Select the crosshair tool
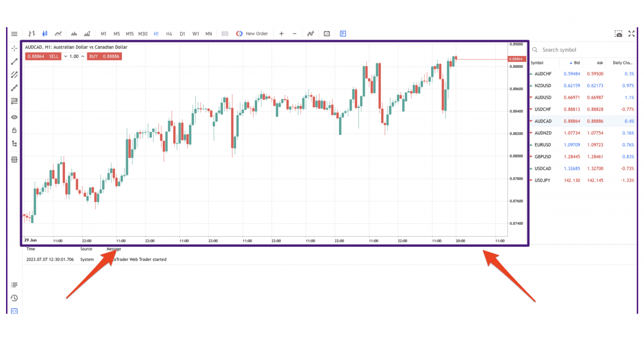The image size is (644, 341). point(14,49)
